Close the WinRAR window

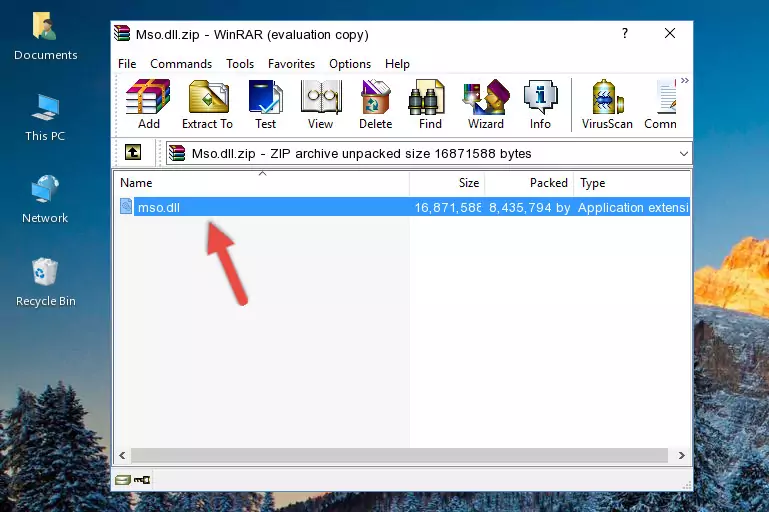670,33
